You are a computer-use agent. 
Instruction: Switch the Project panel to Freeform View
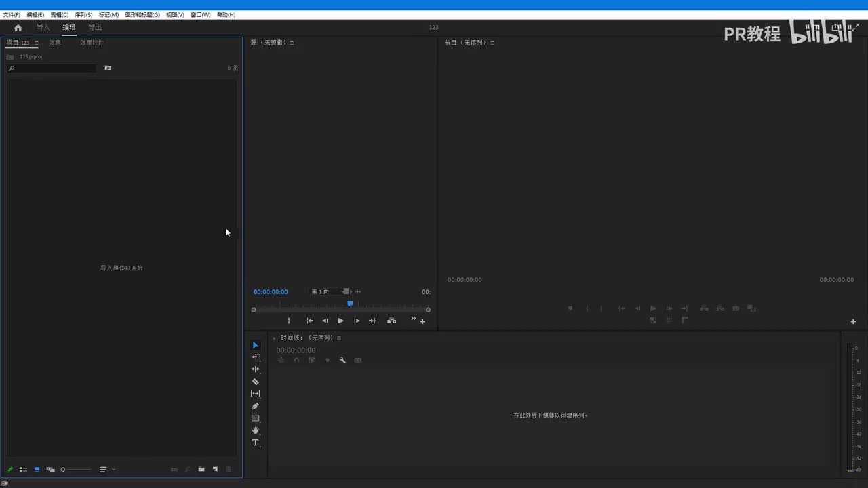click(50, 469)
